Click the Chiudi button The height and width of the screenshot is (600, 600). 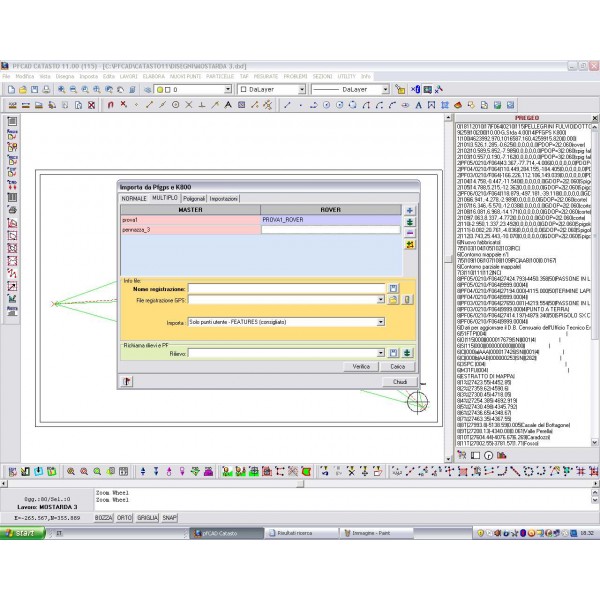tap(398, 381)
